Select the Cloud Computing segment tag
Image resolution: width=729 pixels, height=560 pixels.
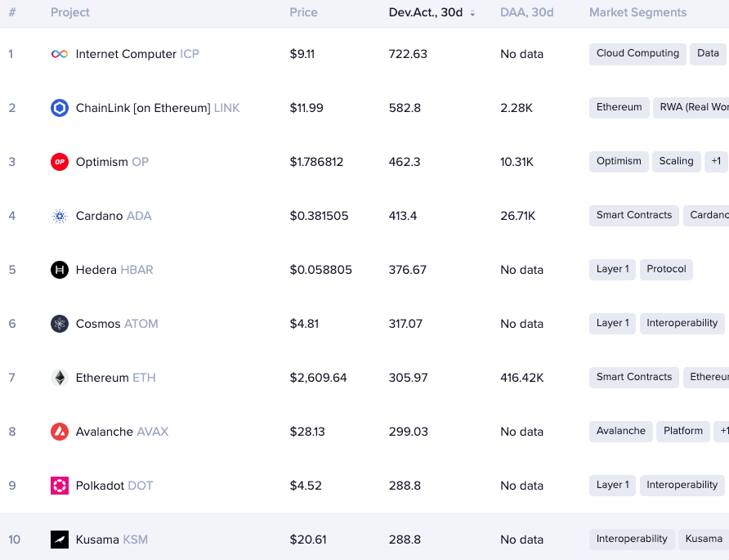[637, 54]
